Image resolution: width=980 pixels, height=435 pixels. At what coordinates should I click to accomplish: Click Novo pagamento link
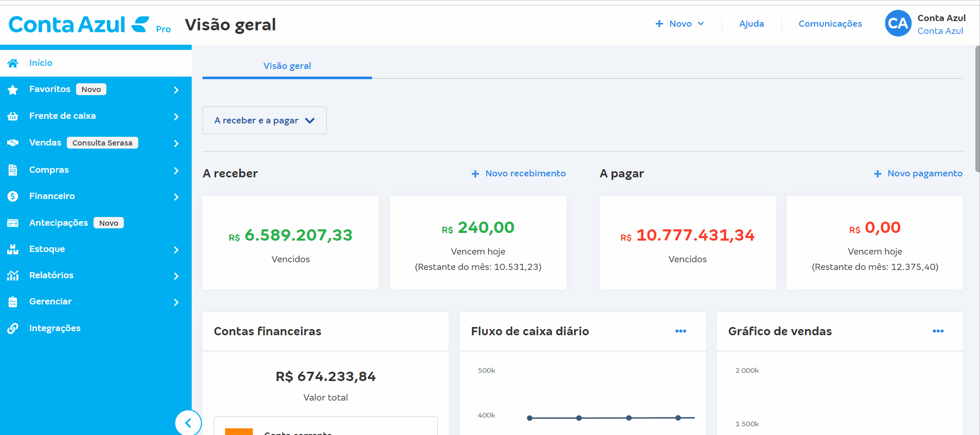[918, 174]
